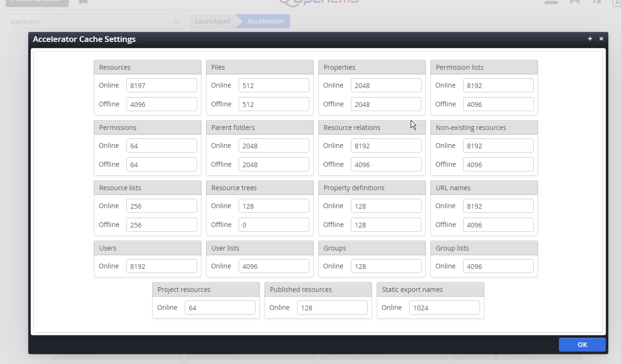
Task: Click the Published resources header
Action: (318, 290)
